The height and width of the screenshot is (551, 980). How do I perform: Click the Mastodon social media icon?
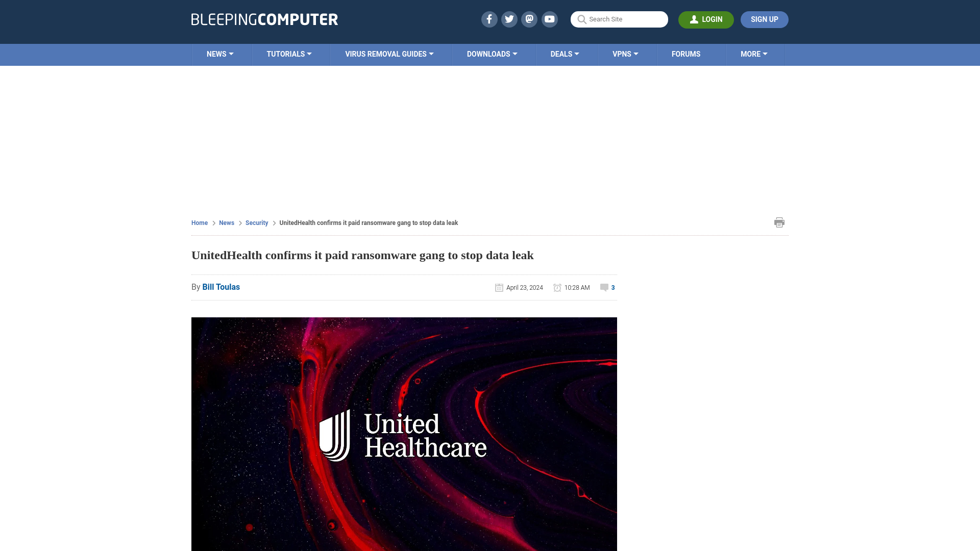coord(529,19)
